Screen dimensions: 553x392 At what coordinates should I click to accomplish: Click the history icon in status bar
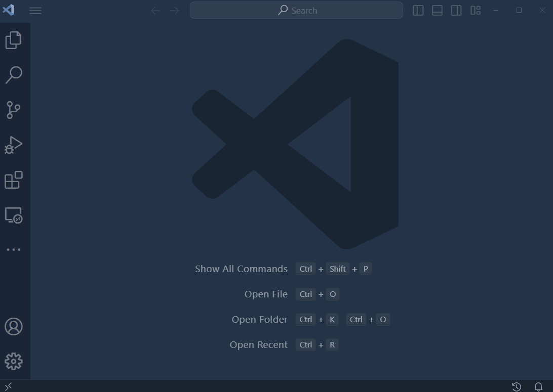click(x=517, y=387)
